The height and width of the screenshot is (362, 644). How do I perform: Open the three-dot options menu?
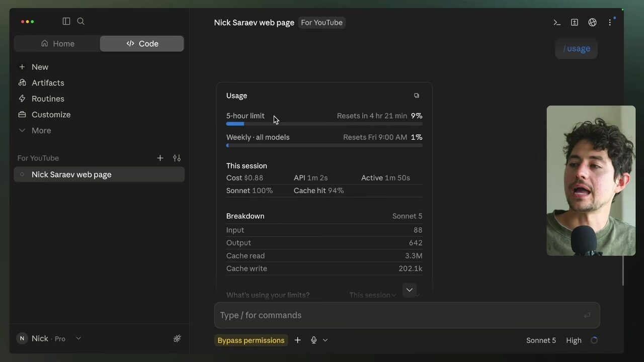click(610, 22)
